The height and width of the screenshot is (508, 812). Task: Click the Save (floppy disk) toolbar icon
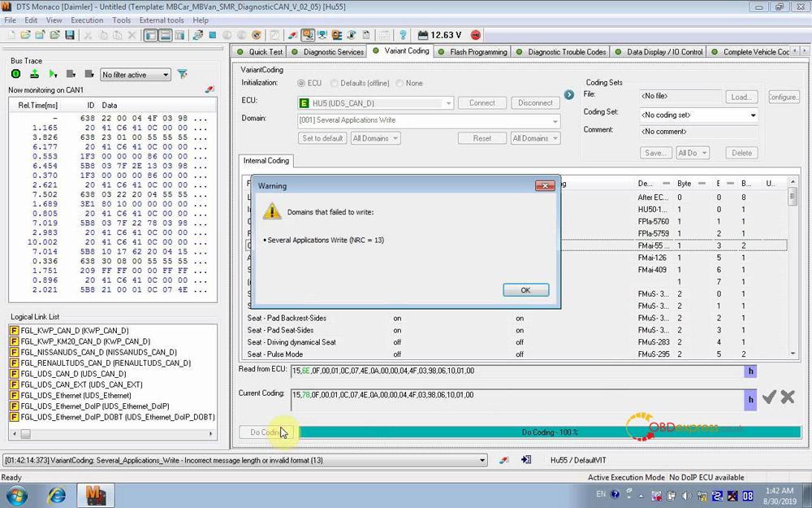pos(69,35)
